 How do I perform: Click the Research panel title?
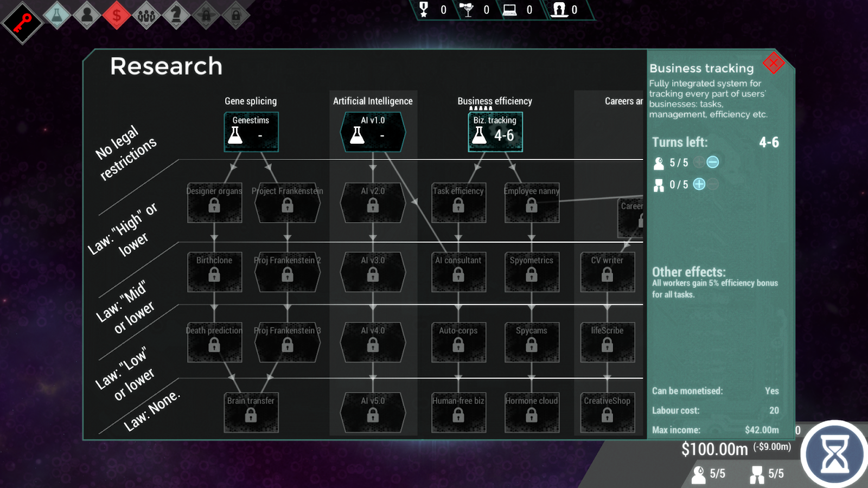click(167, 66)
